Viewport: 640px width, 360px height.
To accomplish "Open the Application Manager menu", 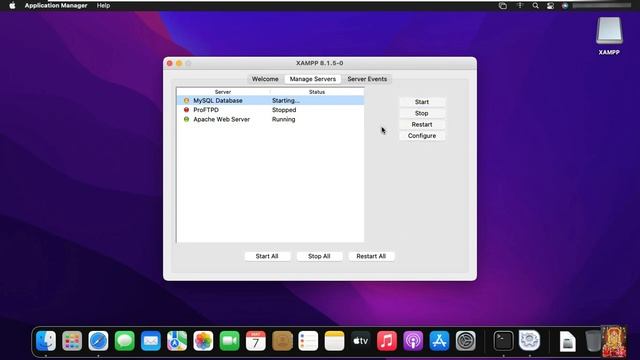I will [x=56, y=5].
